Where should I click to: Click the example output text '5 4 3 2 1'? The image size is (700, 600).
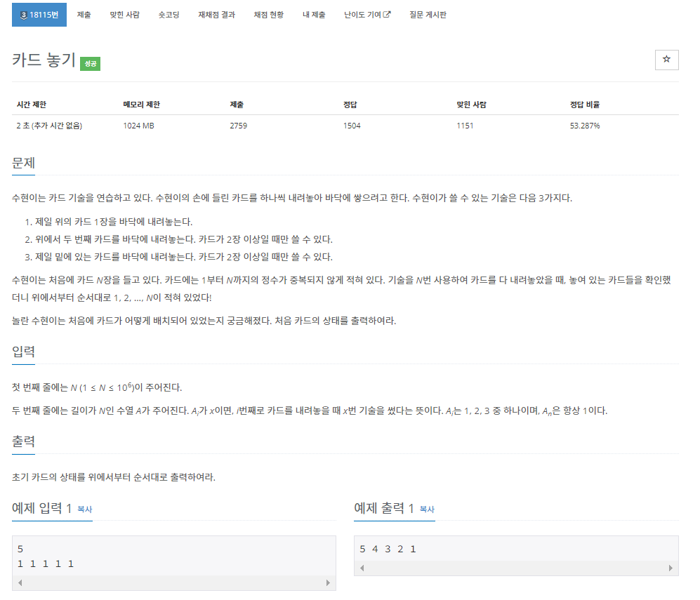click(388, 549)
